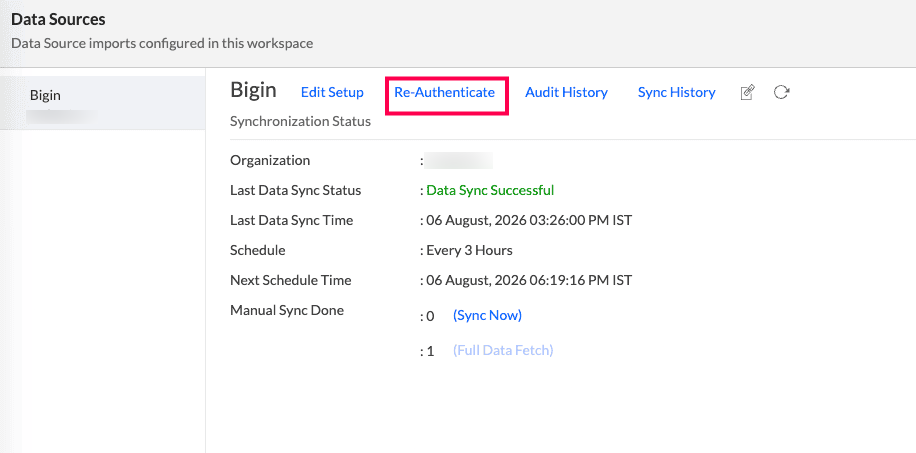Image resolution: width=916 pixels, height=453 pixels.
Task: Open Audit History
Action: [566, 92]
